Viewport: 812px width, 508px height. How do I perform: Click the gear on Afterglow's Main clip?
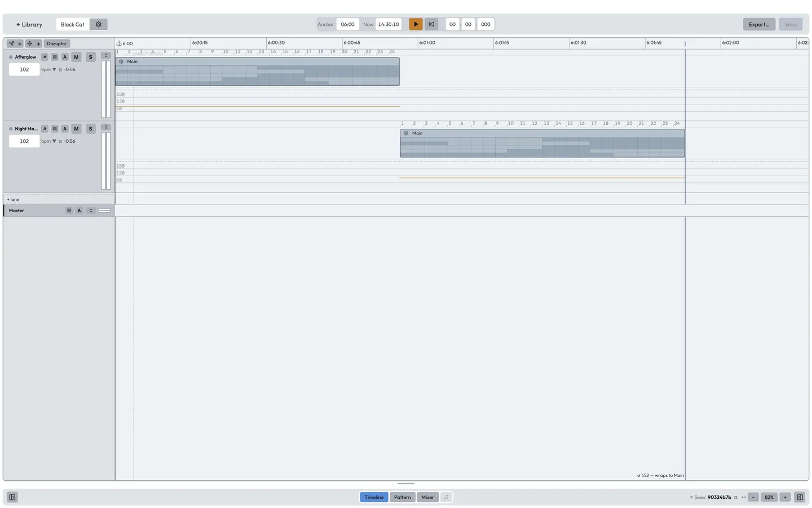pyautogui.click(x=121, y=62)
